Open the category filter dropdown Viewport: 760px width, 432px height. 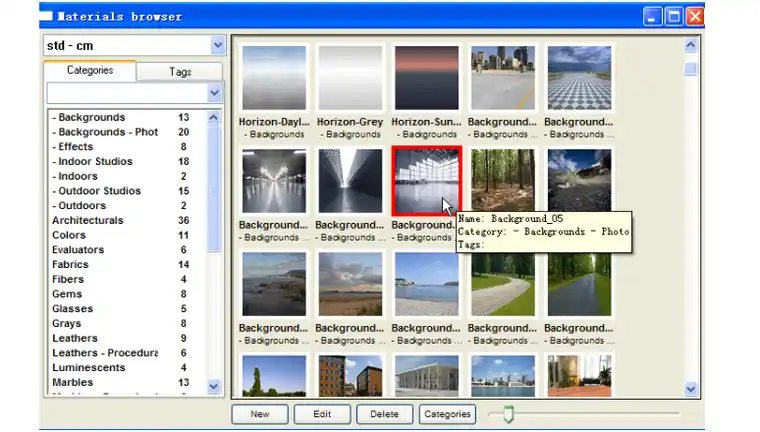tap(214, 93)
